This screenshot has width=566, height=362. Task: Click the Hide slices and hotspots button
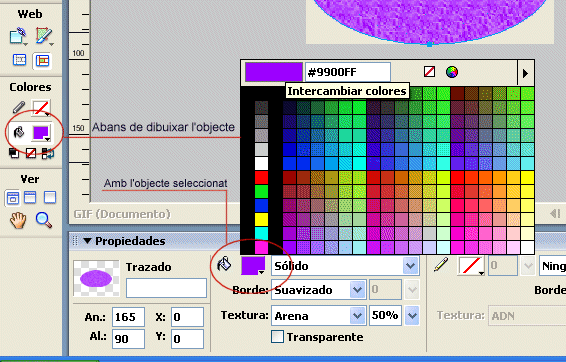[19, 60]
